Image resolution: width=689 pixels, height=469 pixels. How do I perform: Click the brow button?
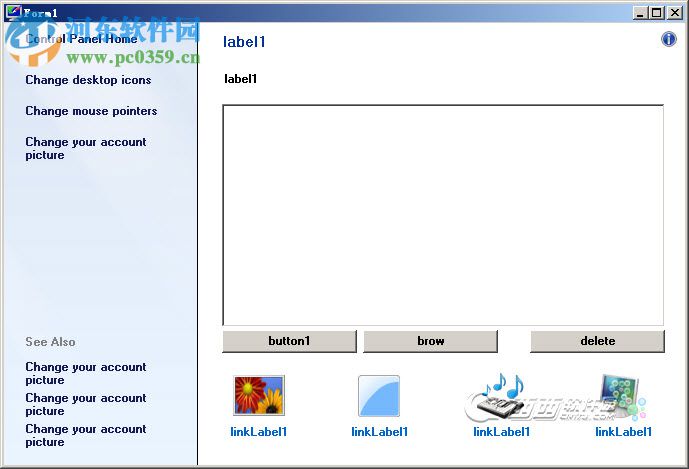pyautogui.click(x=430, y=341)
